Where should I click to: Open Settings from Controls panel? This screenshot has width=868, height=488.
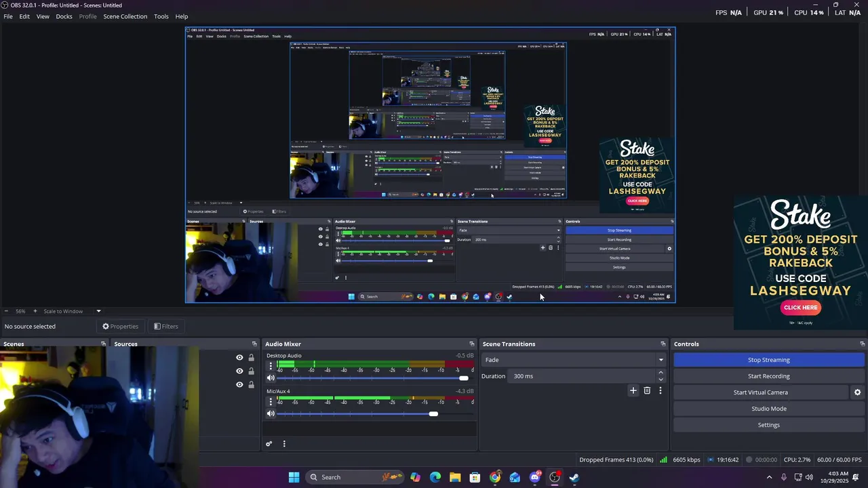tap(769, 425)
